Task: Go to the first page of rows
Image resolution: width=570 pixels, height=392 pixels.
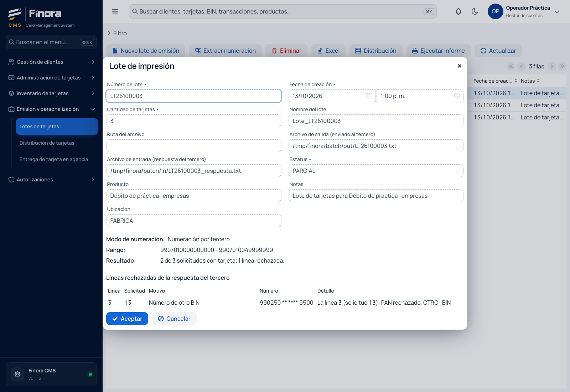Action: pyautogui.click(x=511, y=66)
